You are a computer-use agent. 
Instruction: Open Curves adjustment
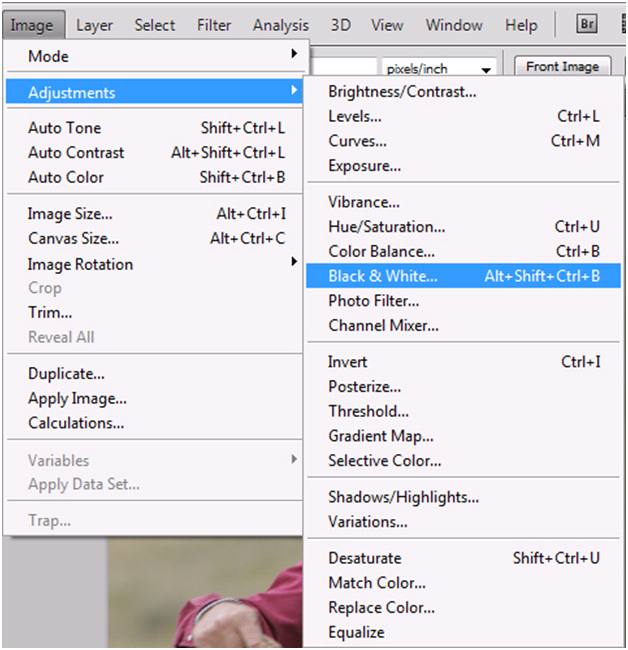(463, 141)
